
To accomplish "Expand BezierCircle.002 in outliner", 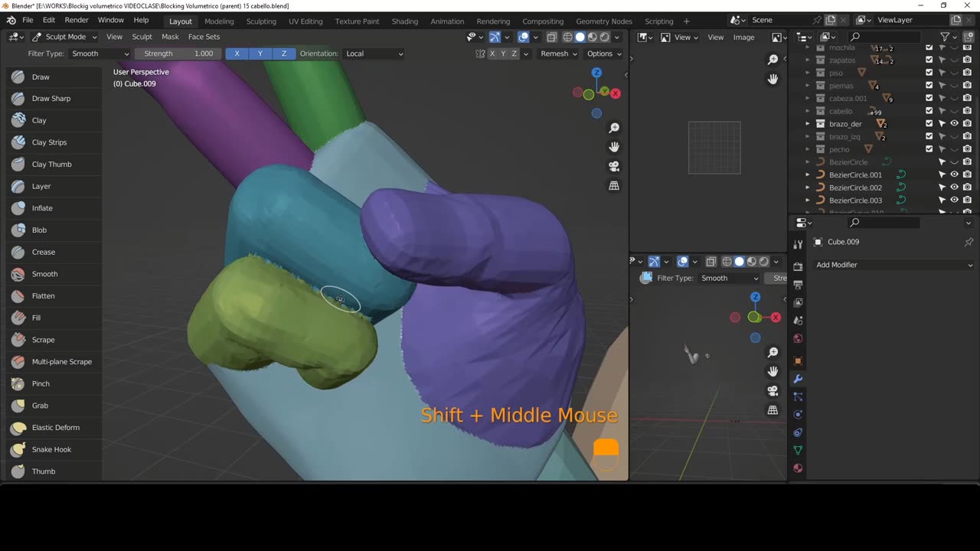I will [x=808, y=187].
